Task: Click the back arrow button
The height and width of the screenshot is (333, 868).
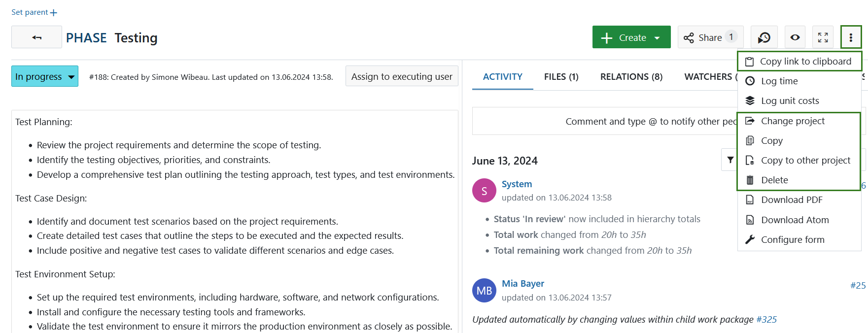Action: [37, 37]
